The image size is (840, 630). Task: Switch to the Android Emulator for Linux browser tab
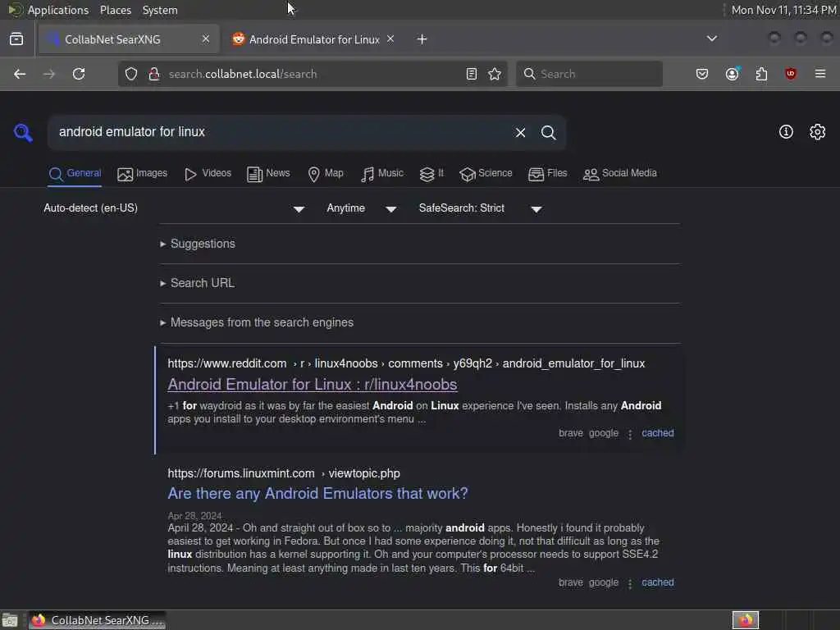(314, 39)
